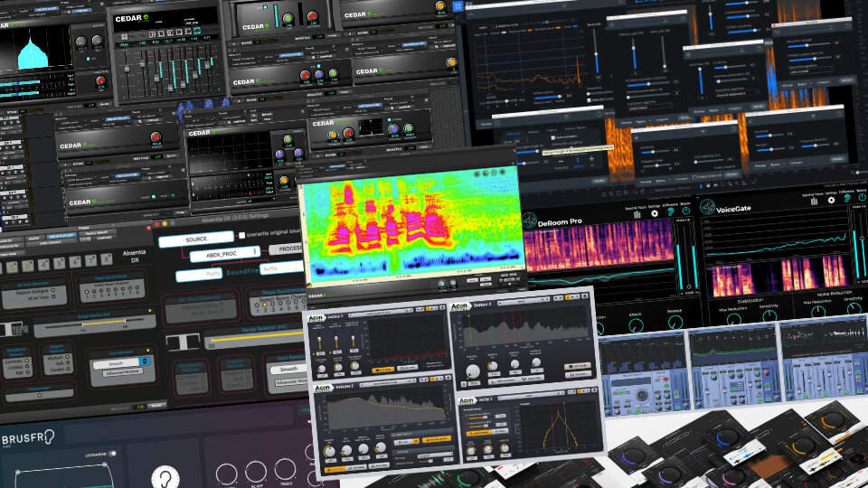
Task: Open Smooth dropdown arrows in Absentia DX
Action: coord(145,361)
